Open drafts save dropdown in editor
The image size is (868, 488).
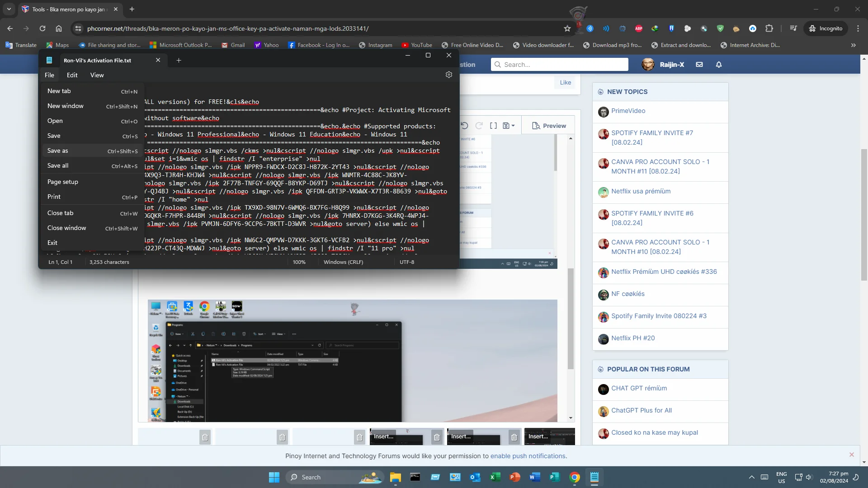[509, 126]
